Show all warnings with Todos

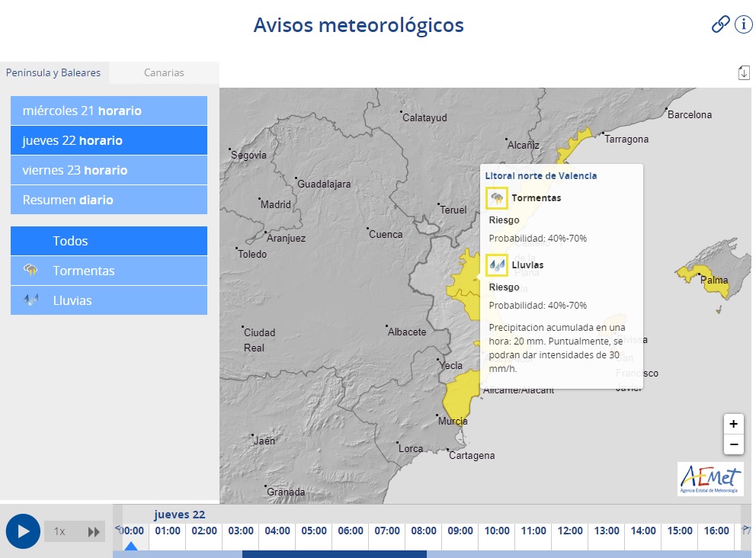tap(109, 241)
